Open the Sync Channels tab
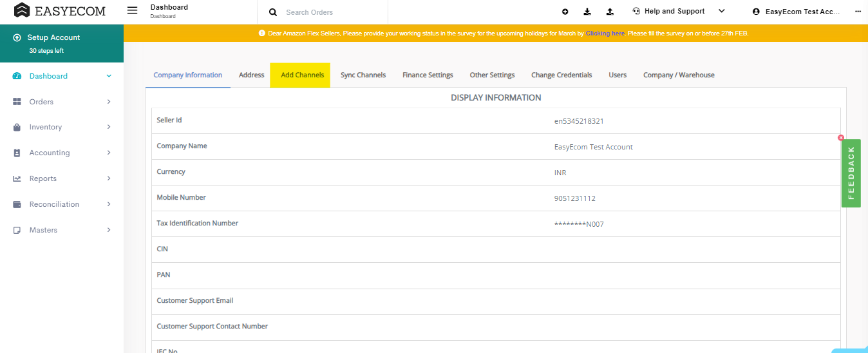 (x=363, y=75)
